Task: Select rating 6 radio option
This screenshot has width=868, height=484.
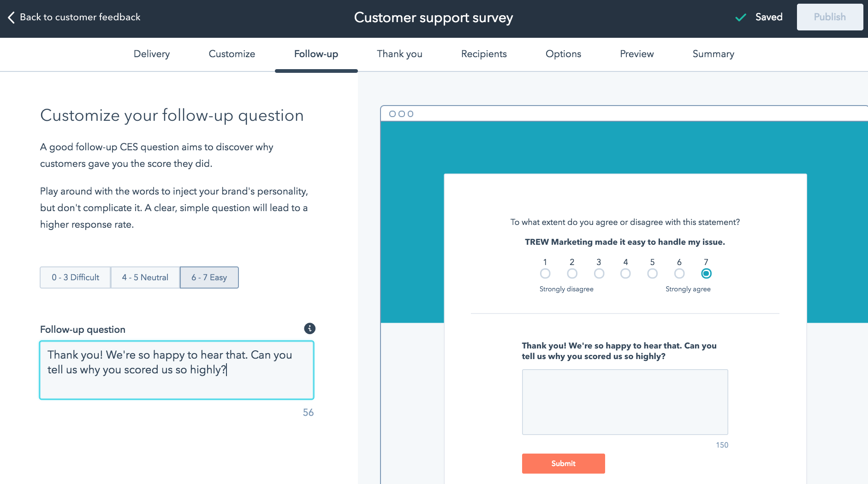Action: pos(679,274)
